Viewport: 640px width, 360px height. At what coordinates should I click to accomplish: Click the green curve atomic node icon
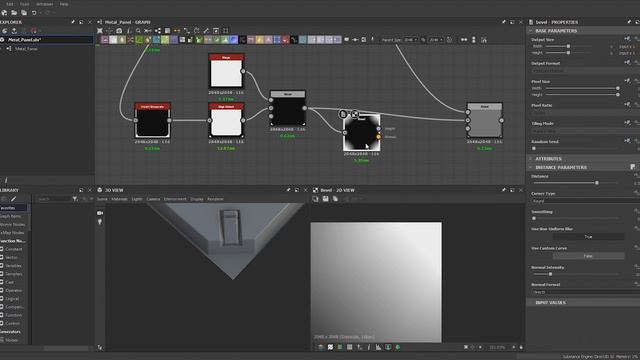tap(139, 40)
